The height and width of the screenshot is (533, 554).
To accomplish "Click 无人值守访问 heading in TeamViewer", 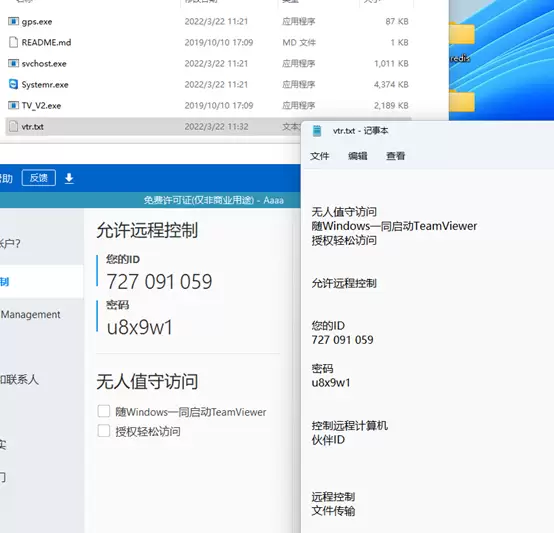I will 147,382.
